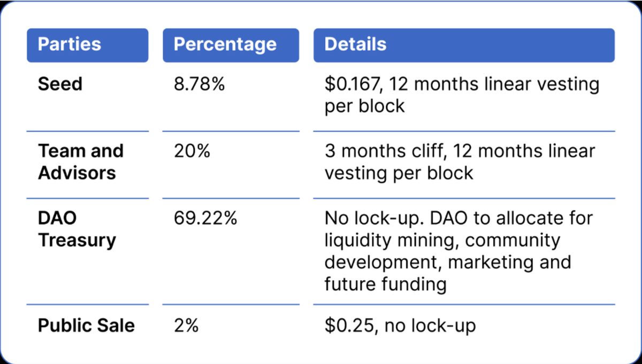Viewport: 642px width, 364px height.
Task: Click the "future funding" text line
Action: point(385,284)
